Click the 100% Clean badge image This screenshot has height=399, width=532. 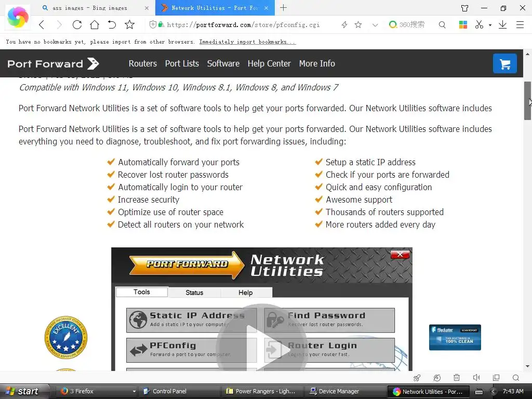(x=455, y=337)
